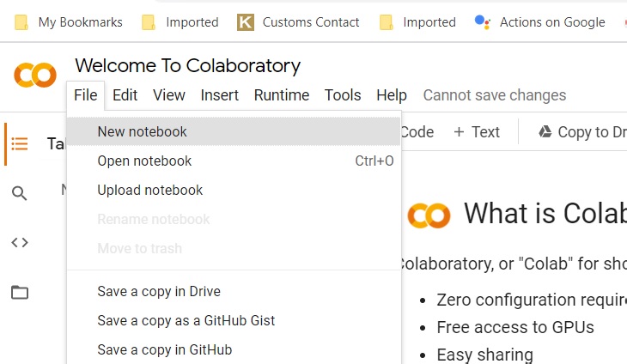Open the Code snippets angle-brackets icon
This screenshot has height=364, width=627.
[x=19, y=243]
